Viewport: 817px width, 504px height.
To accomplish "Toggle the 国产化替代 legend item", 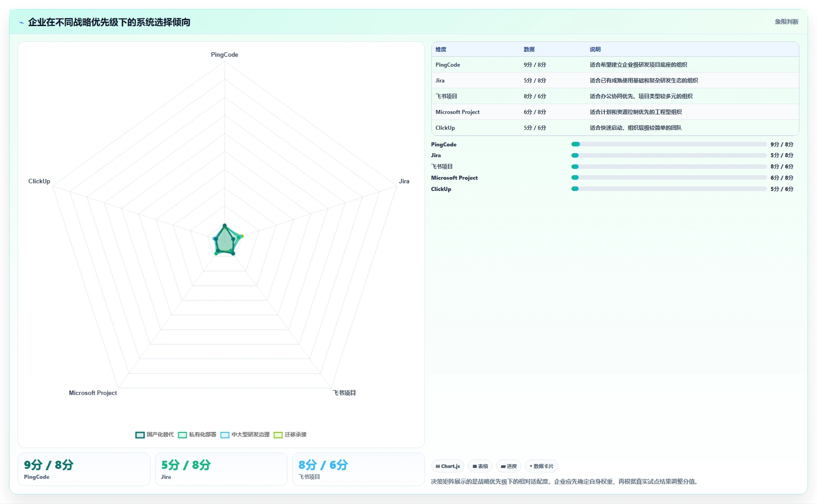I will (x=155, y=435).
